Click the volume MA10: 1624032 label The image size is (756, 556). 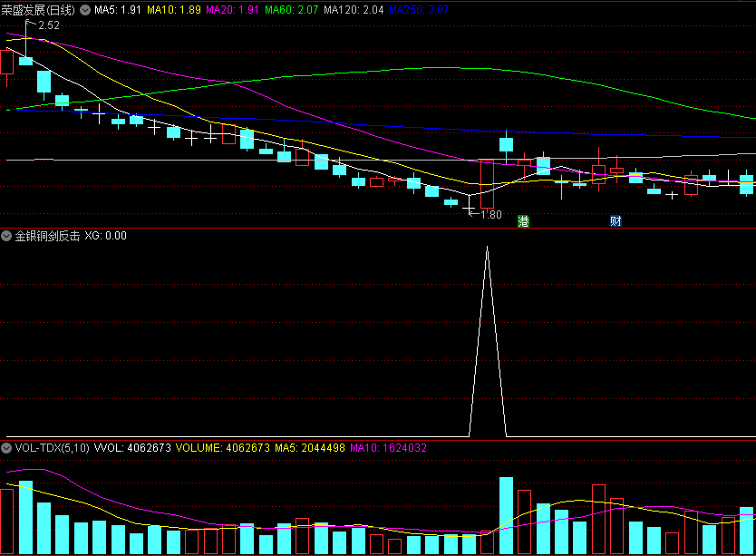(388, 448)
